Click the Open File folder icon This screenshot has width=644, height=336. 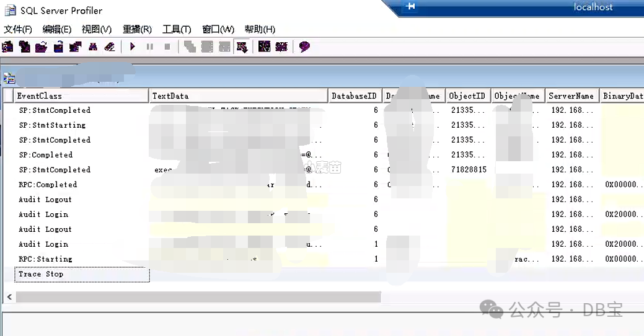click(x=41, y=47)
